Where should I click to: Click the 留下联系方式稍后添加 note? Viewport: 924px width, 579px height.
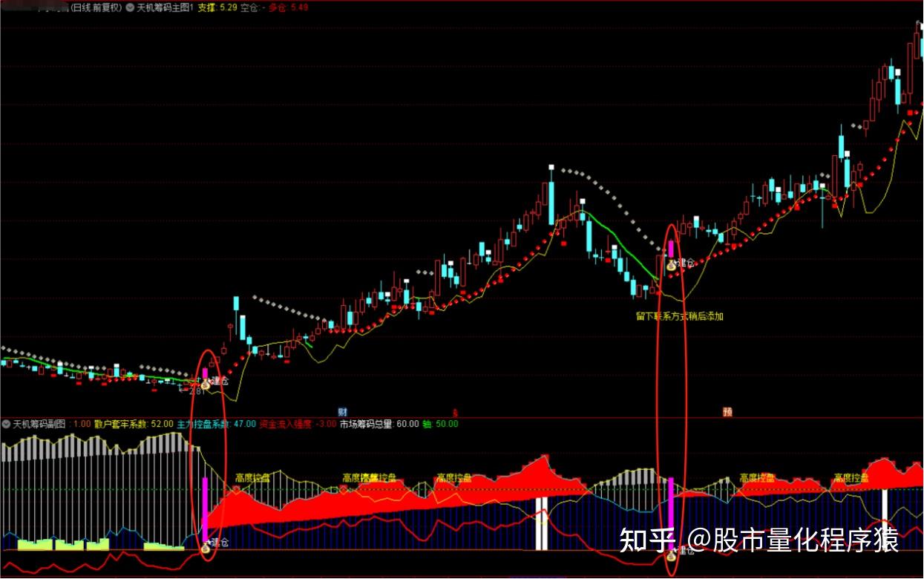pos(680,315)
